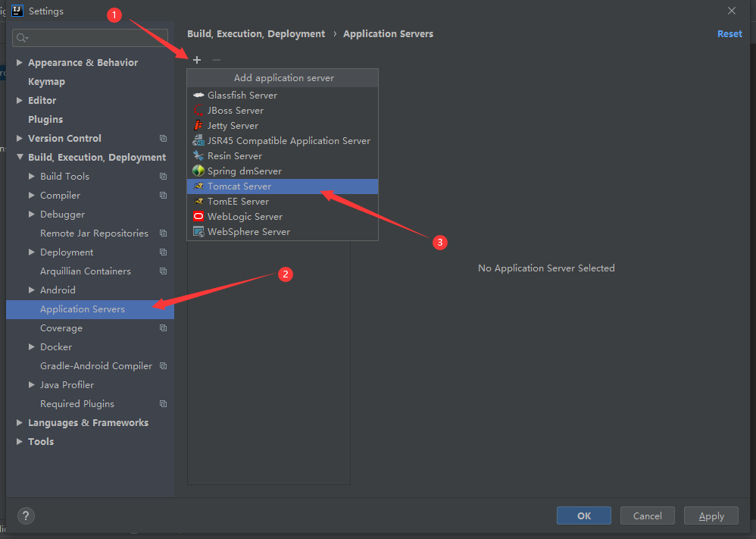This screenshot has height=539, width=756.
Task: Open Required Plugins settings
Action: point(77,404)
